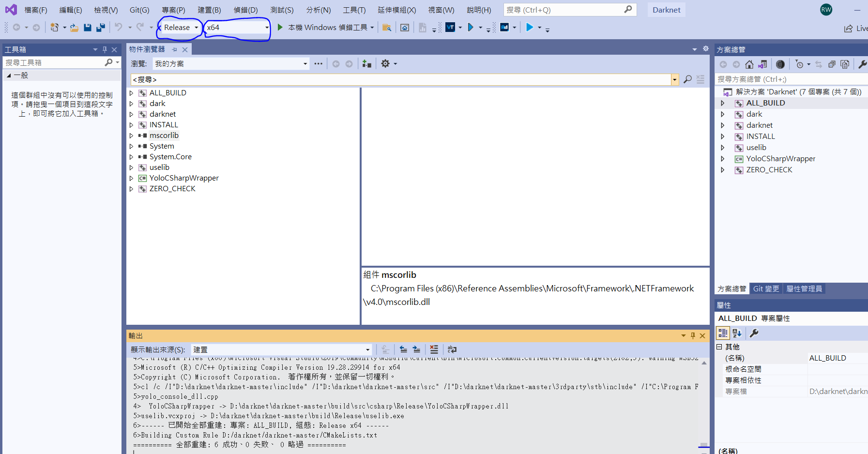This screenshot has height=454, width=868.
Task: Click the Redo arrow icon
Action: tap(140, 27)
